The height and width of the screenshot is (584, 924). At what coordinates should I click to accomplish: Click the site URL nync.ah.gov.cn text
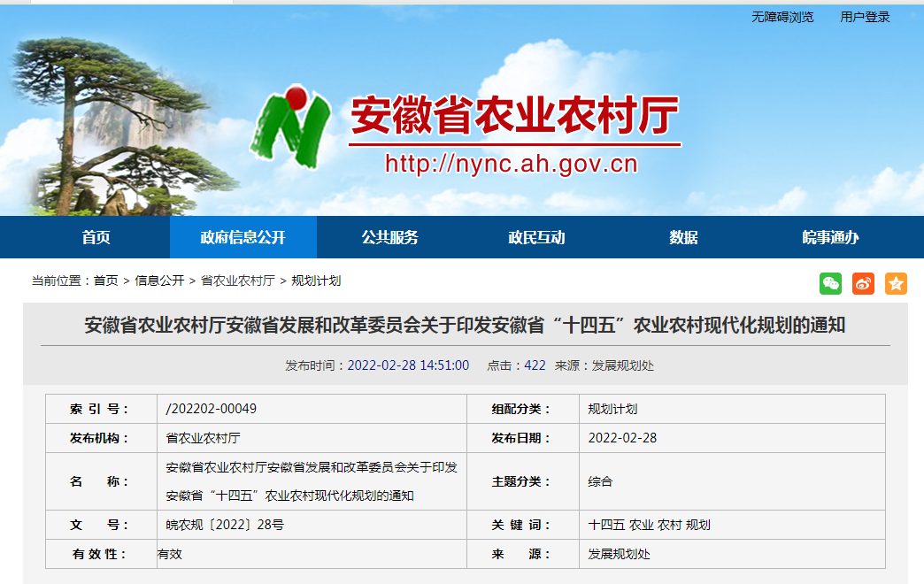click(511, 164)
